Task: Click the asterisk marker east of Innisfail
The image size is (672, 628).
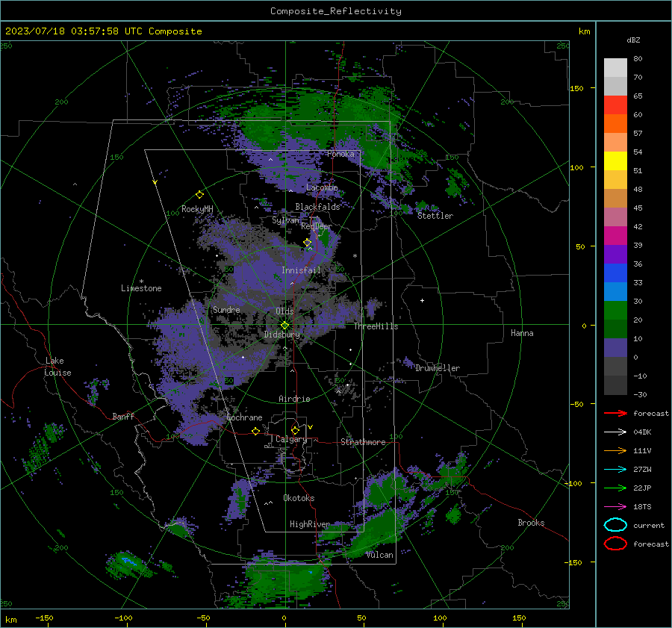Action: pyautogui.click(x=355, y=256)
